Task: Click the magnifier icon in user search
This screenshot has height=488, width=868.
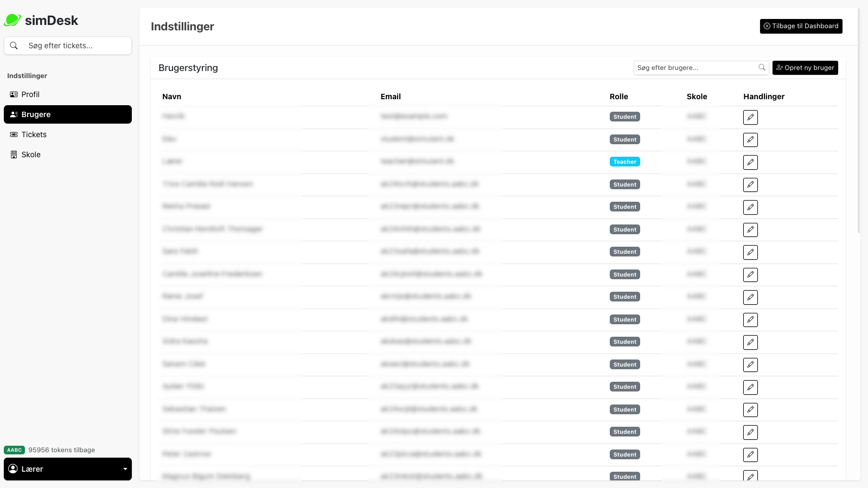Action: (x=762, y=68)
